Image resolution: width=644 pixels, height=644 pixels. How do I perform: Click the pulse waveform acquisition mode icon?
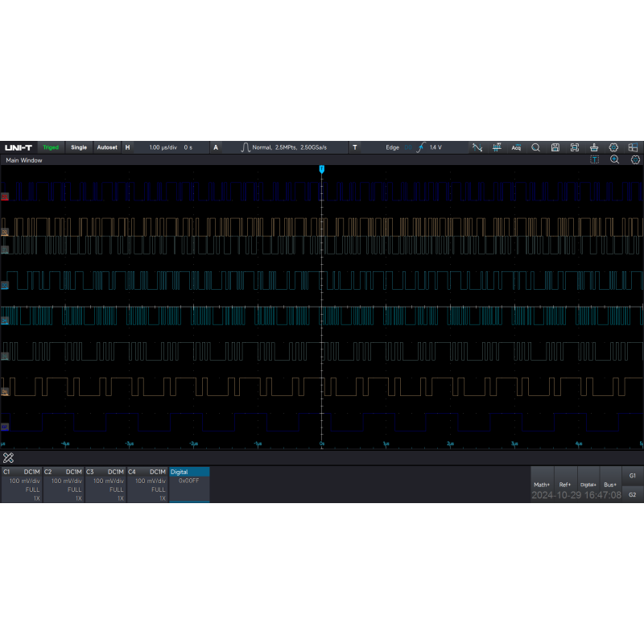point(246,147)
